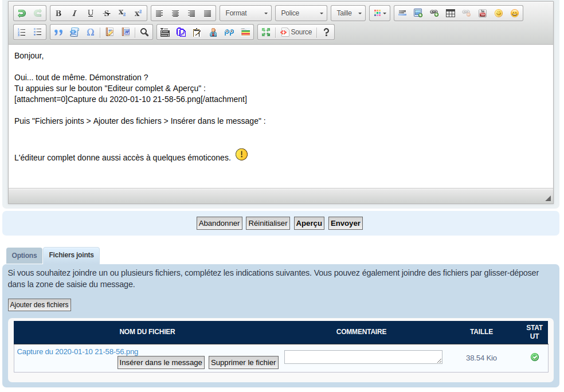Click the blockquote icon
The image size is (564, 392).
pos(58,32)
